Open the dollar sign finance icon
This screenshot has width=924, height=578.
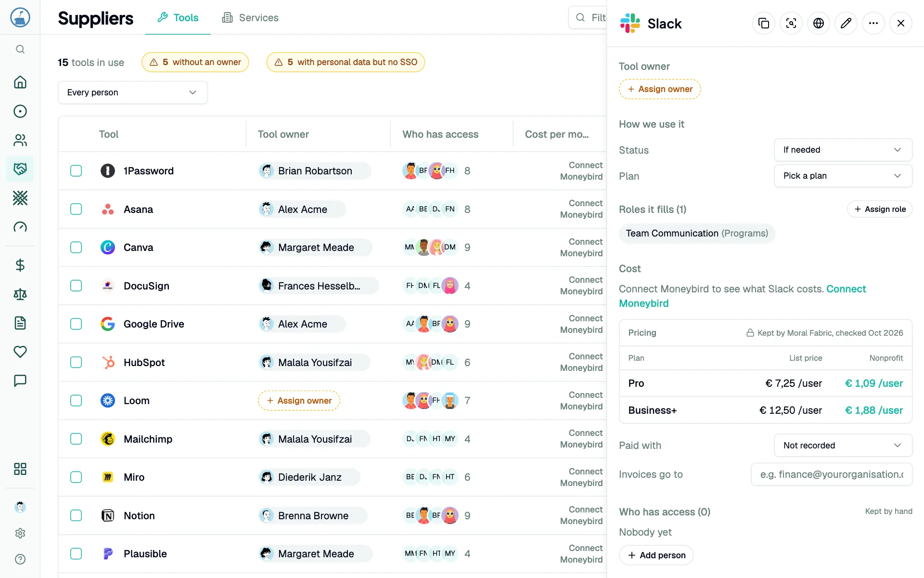[x=20, y=265]
